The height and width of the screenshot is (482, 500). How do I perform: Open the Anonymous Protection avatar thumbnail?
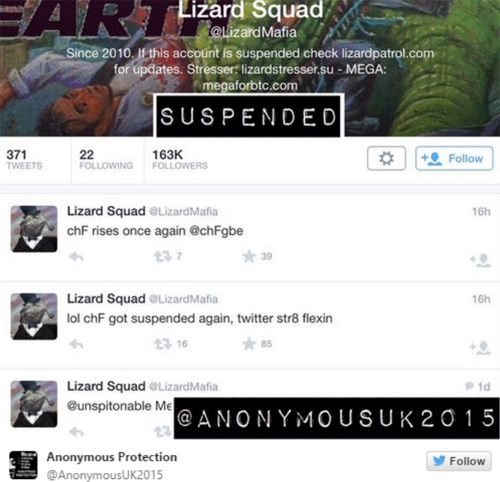[23, 465]
